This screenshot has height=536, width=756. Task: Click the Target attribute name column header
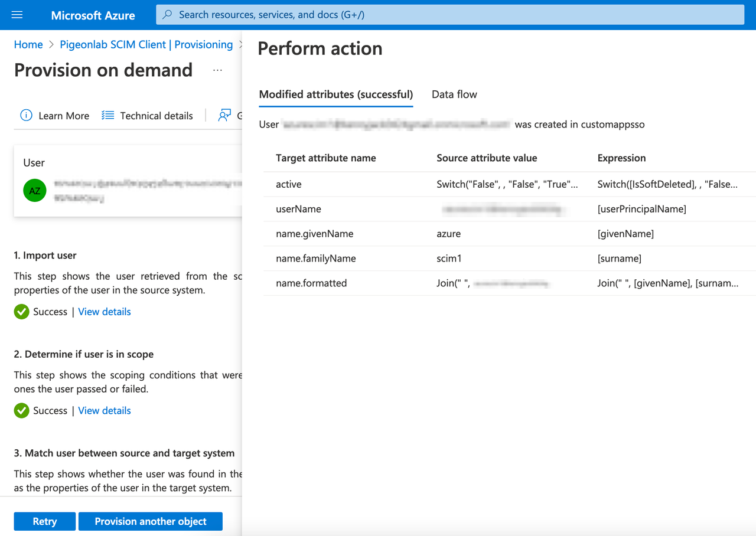click(326, 158)
